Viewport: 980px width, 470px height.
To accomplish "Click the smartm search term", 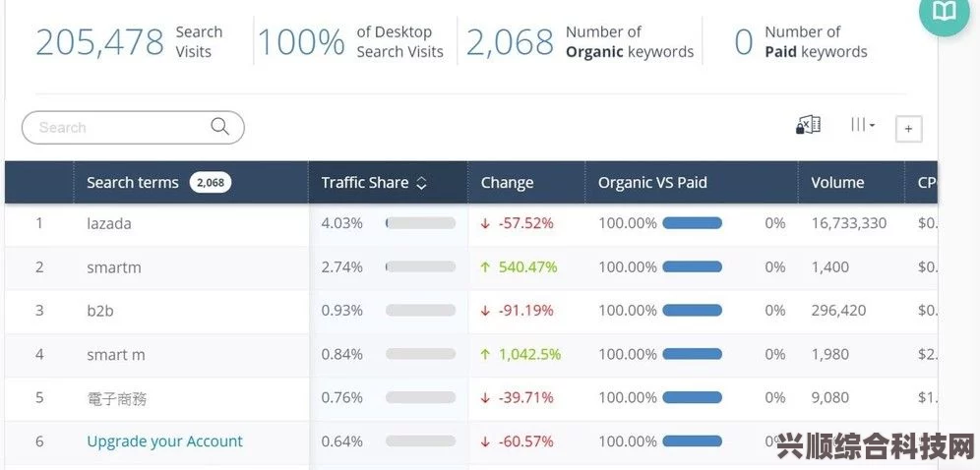I will click(x=114, y=267).
